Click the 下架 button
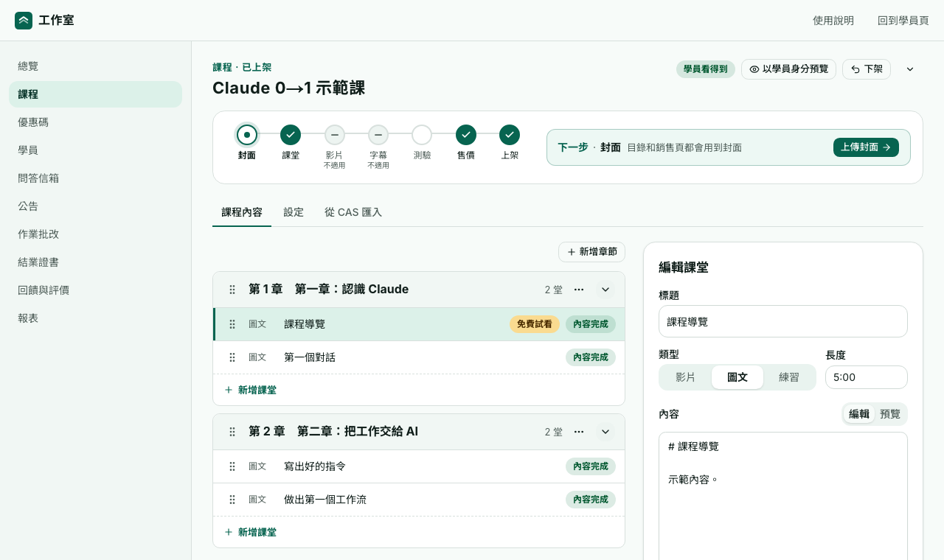 867,69
